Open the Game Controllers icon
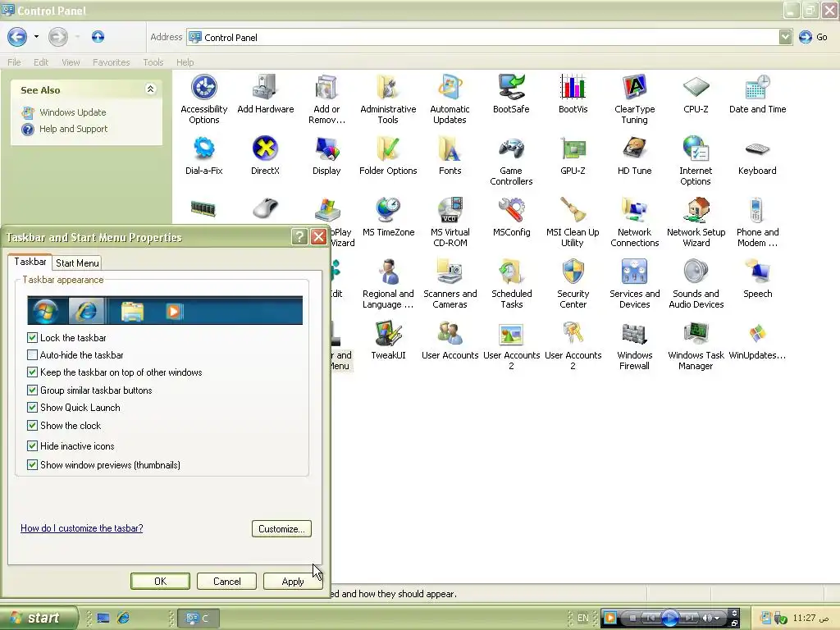This screenshot has width=840, height=630. tap(511, 161)
